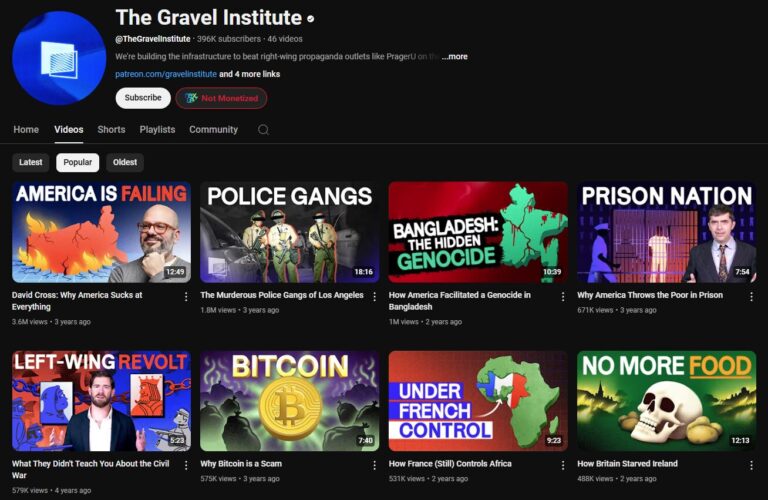Open title Why America Throws the Poor in Prison
768x500 pixels.
[650, 295]
